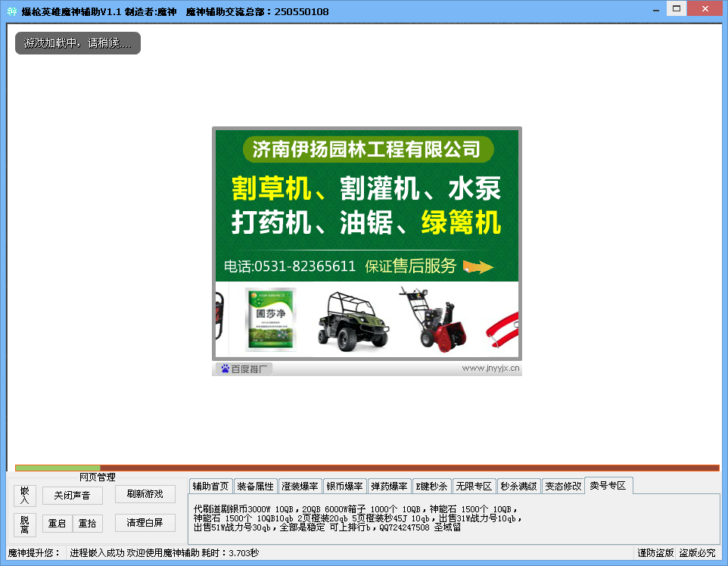Open the 银币爆率 tab
728x566 pixels.
tap(344, 486)
